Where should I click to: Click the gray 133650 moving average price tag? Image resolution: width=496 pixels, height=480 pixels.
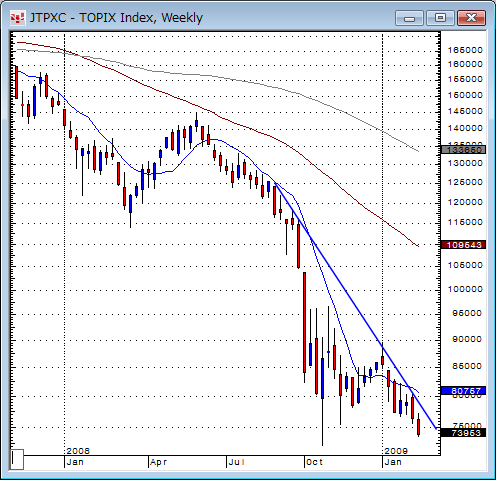[463, 150]
